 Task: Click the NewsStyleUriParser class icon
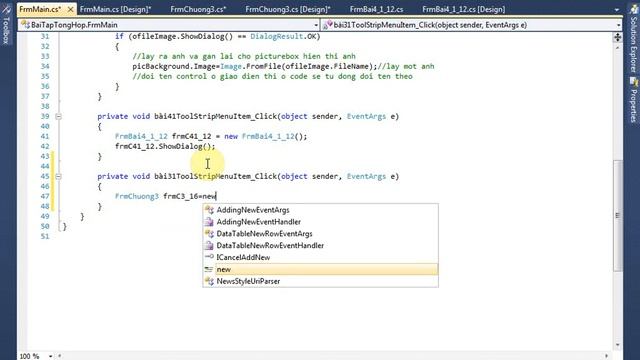pos(209,281)
